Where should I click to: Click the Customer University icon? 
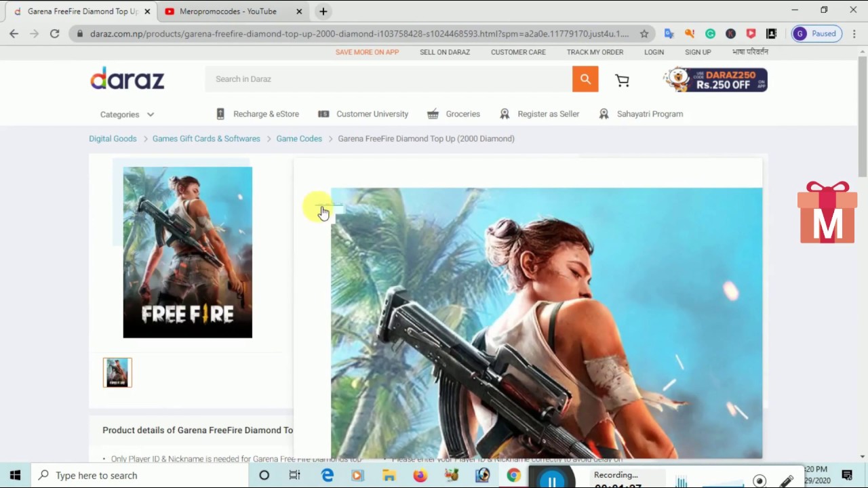[323, 114]
